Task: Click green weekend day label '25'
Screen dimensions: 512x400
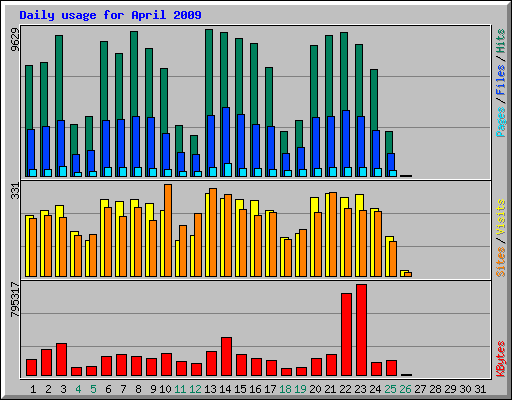Action: (391, 389)
